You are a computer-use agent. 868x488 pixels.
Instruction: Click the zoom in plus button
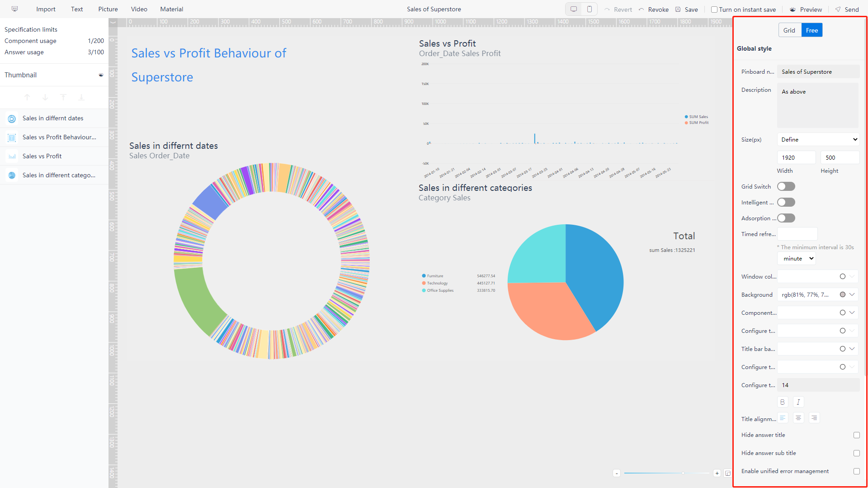pos(717,474)
